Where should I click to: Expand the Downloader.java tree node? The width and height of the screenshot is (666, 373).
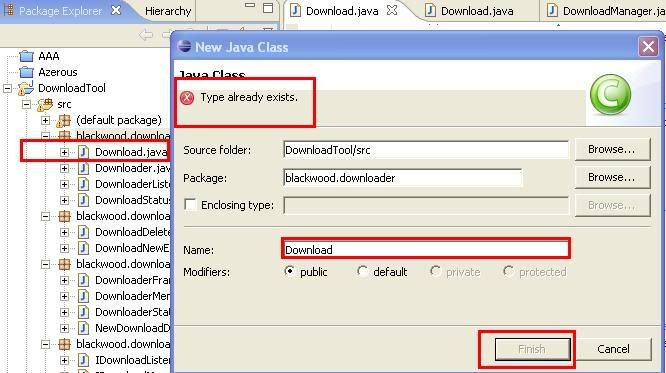pyautogui.click(x=65, y=168)
